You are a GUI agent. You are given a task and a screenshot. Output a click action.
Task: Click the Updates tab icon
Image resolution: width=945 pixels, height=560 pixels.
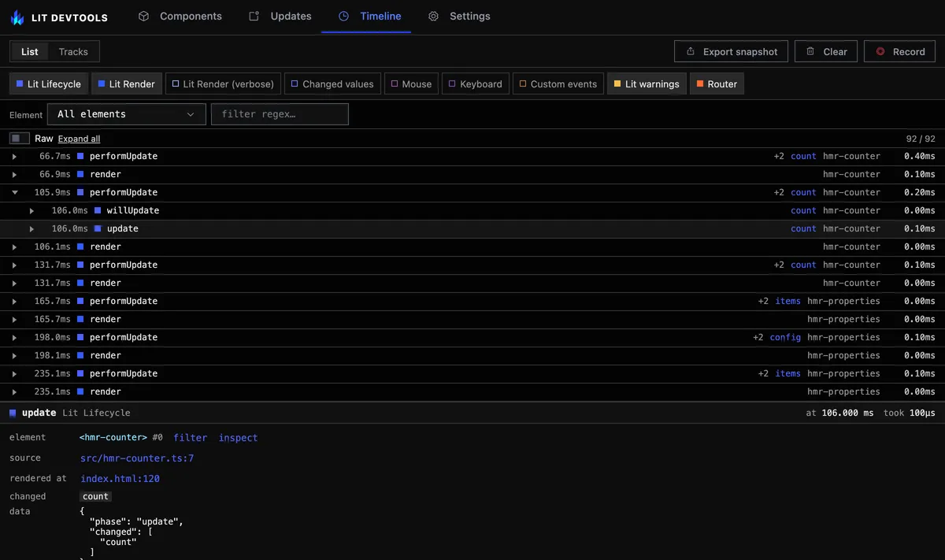coord(254,16)
